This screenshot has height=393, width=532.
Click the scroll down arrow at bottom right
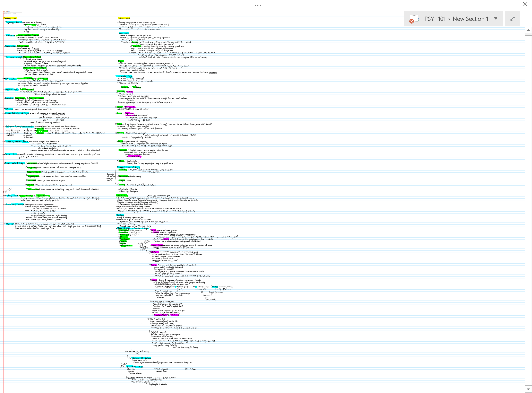click(528, 390)
